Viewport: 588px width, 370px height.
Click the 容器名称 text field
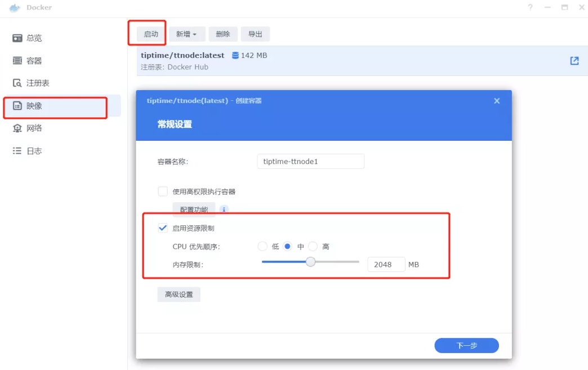point(310,162)
